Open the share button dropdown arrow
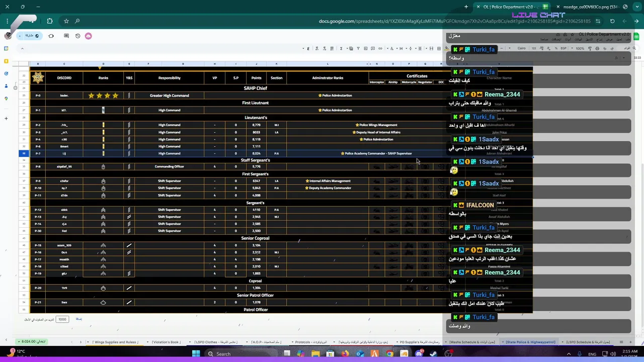Screen dimensions: 644x362 coord(20,36)
